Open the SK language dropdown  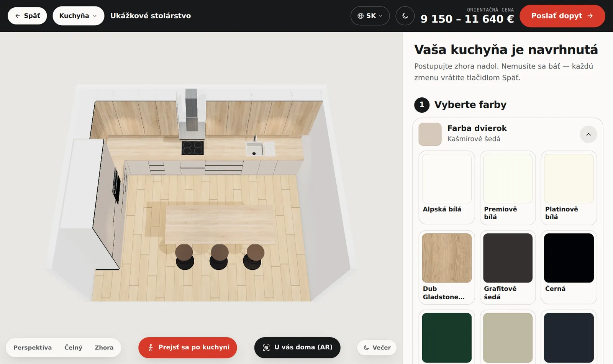pos(370,16)
